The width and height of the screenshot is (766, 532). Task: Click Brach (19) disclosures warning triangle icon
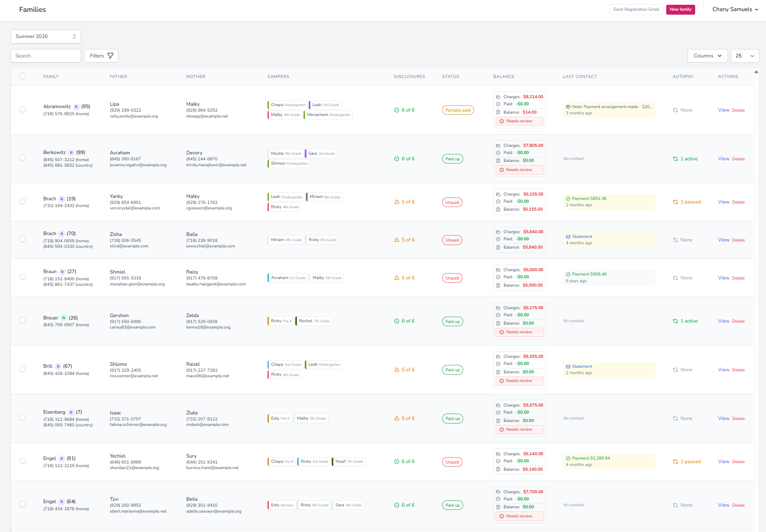[x=397, y=202]
